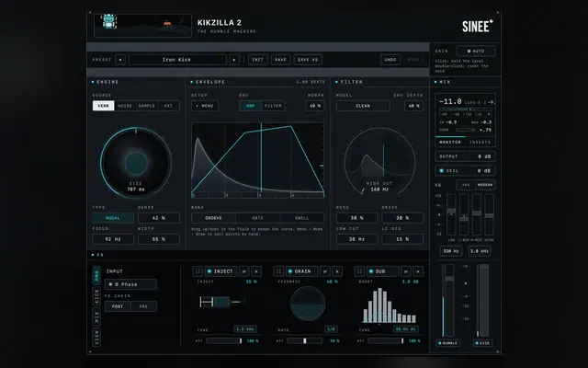Select the VERB source tab
This screenshot has height=368, width=588.
pyautogui.click(x=104, y=106)
